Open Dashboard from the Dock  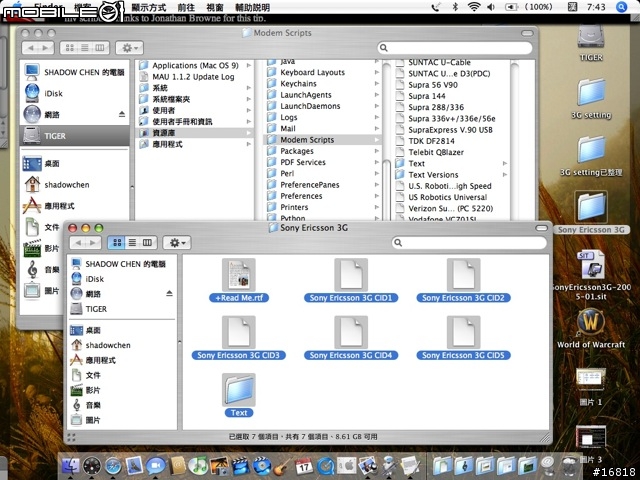pos(92,466)
